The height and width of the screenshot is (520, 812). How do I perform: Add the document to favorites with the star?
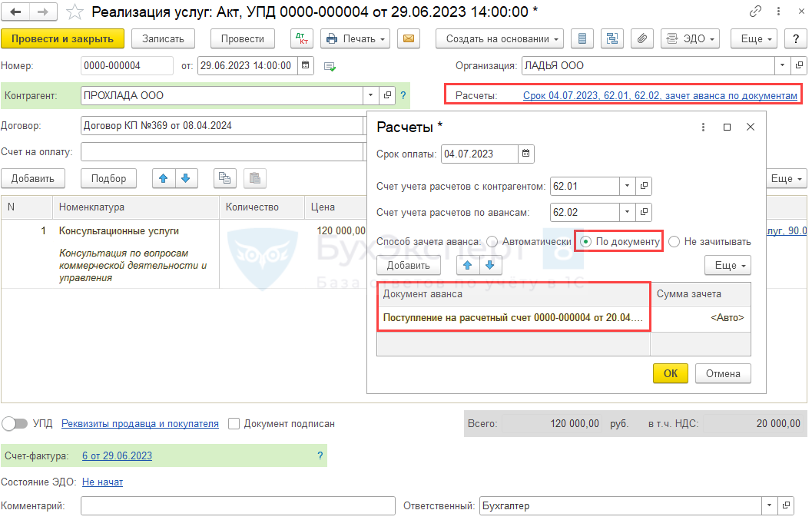coord(75,12)
